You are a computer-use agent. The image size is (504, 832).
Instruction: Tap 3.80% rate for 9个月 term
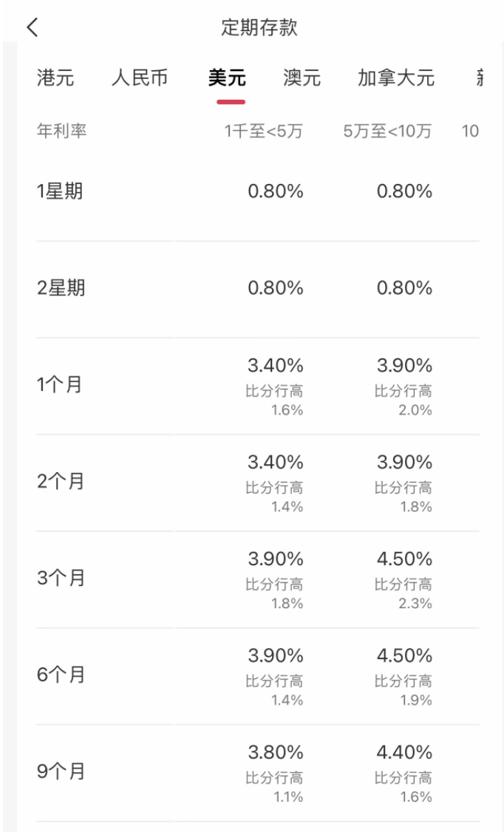(x=275, y=753)
